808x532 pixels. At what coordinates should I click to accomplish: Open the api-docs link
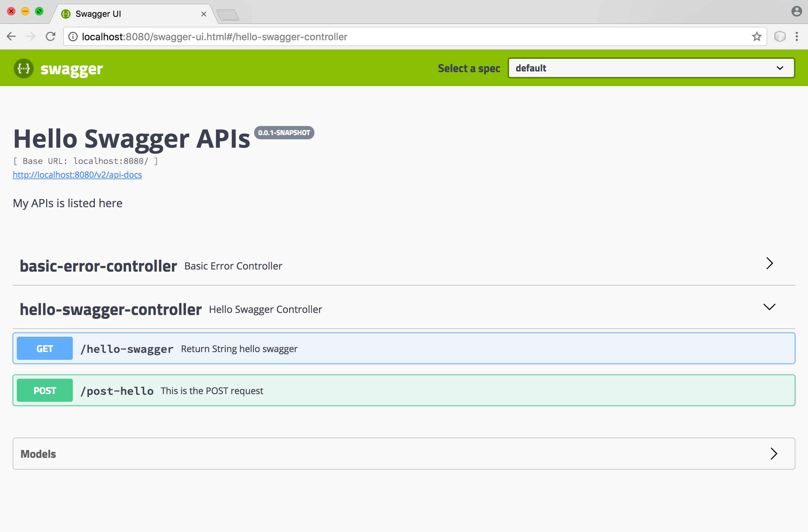click(x=77, y=175)
